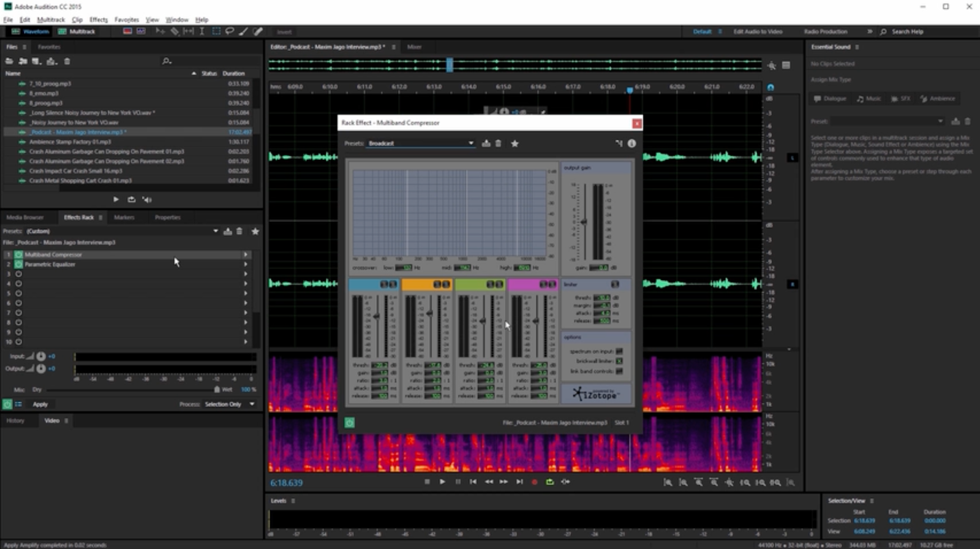
Task: Switch to the History tab
Action: pos(15,421)
